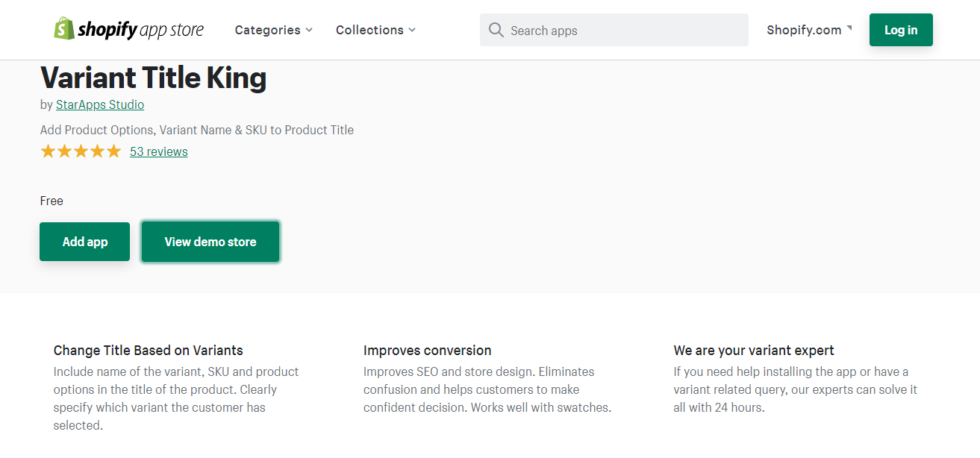Screen dimensions: 980x458
Task: Click the second rating star
Action: 64,151
